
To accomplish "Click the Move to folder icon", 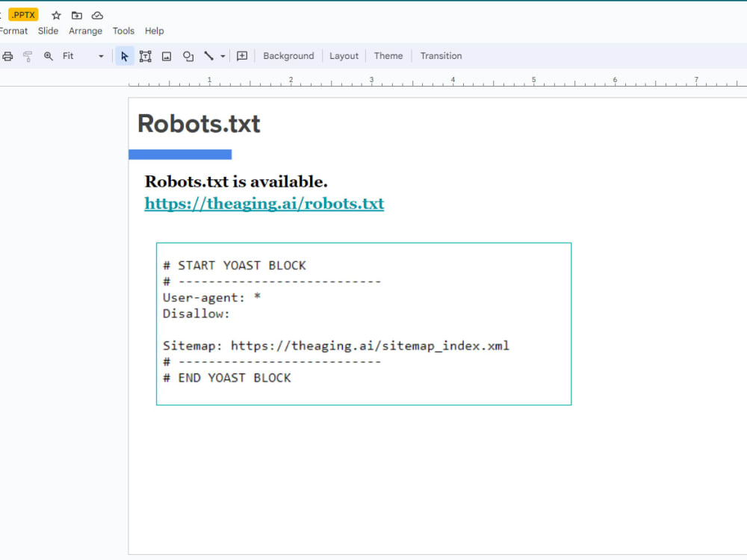I will (x=77, y=15).
